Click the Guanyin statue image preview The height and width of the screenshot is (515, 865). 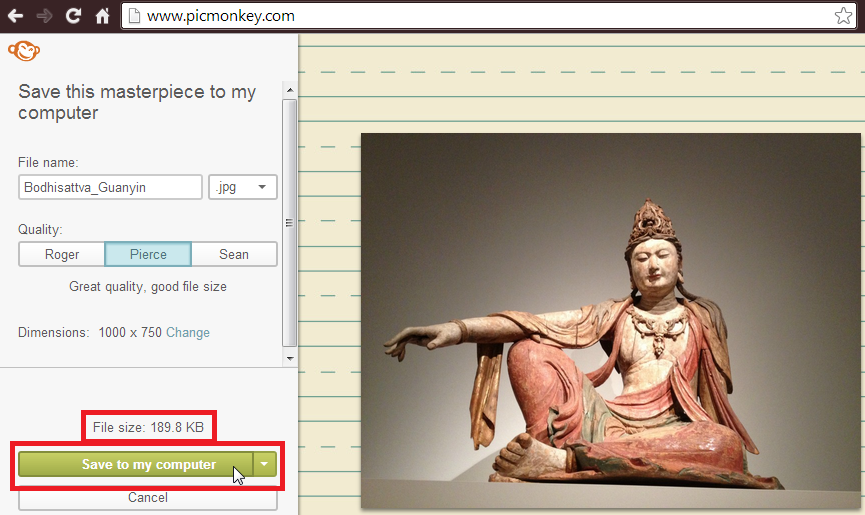click(611, 321)
